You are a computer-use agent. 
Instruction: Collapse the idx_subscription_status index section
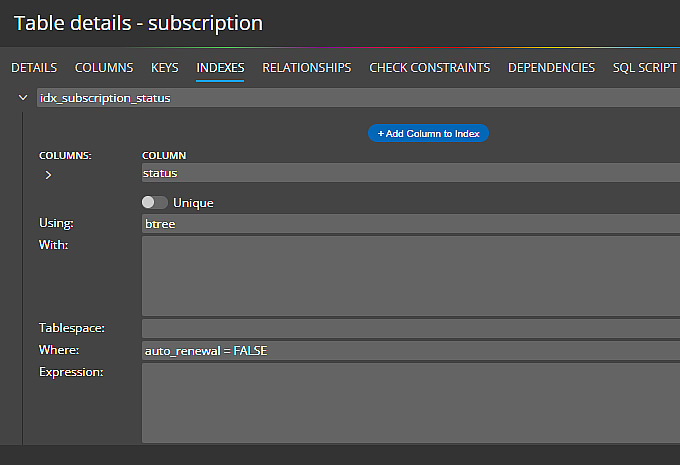(x=22, y=98)
